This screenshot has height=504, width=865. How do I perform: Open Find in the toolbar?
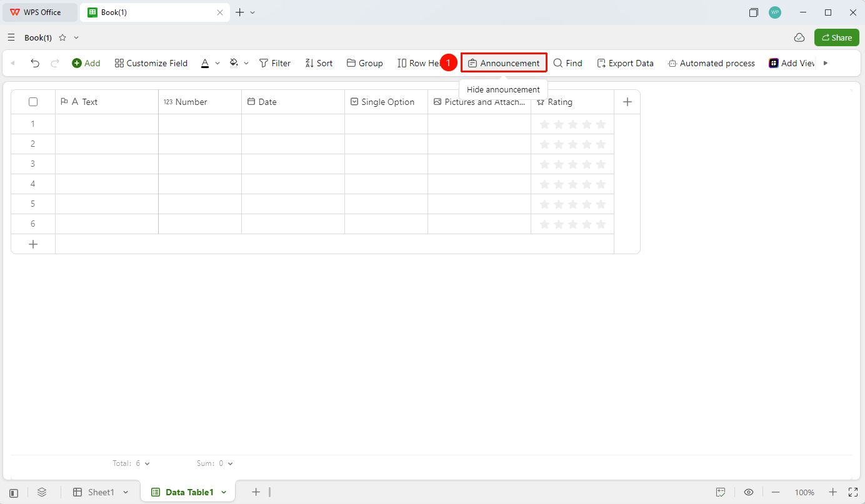(568, 63)
